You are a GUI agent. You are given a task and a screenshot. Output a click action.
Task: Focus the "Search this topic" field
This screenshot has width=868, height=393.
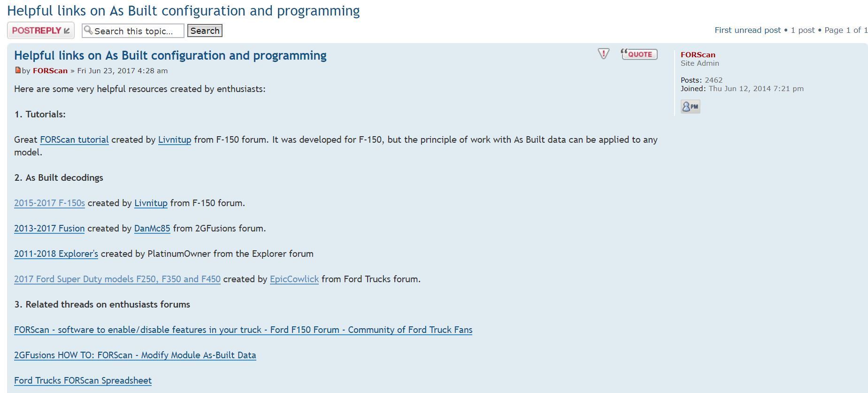click(x=133, y=31)
